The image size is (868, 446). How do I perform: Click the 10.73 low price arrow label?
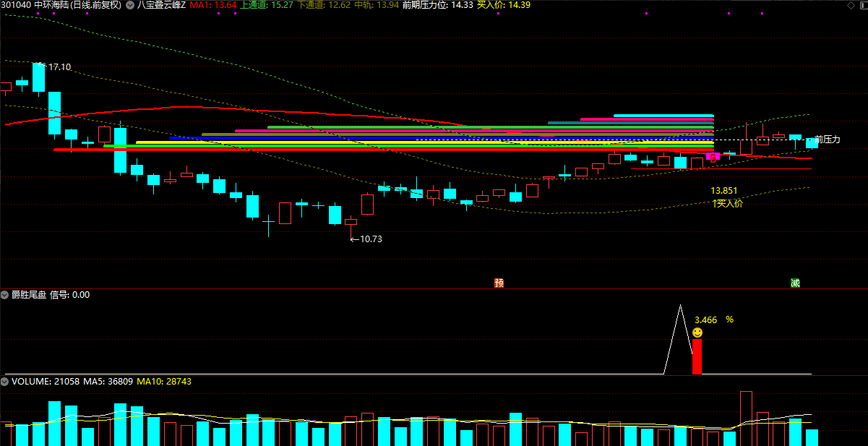(x=367, y=239)
